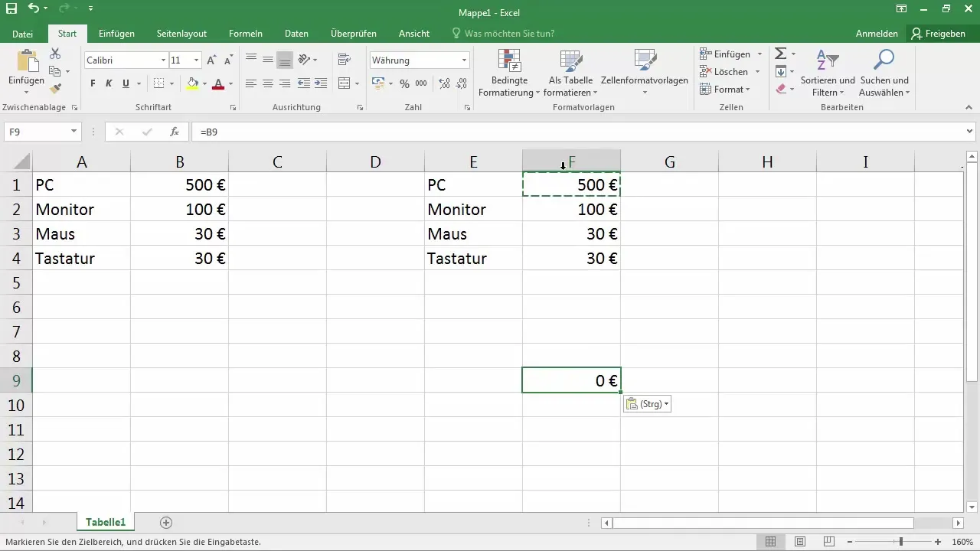Click the wrap text icon
The height and width of the screenshot is (551, 980).
[344, 60]
